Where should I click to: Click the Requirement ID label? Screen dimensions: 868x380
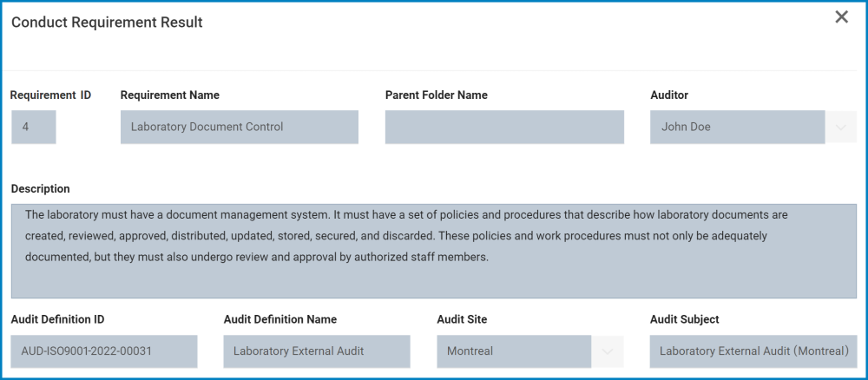point(50,95)
